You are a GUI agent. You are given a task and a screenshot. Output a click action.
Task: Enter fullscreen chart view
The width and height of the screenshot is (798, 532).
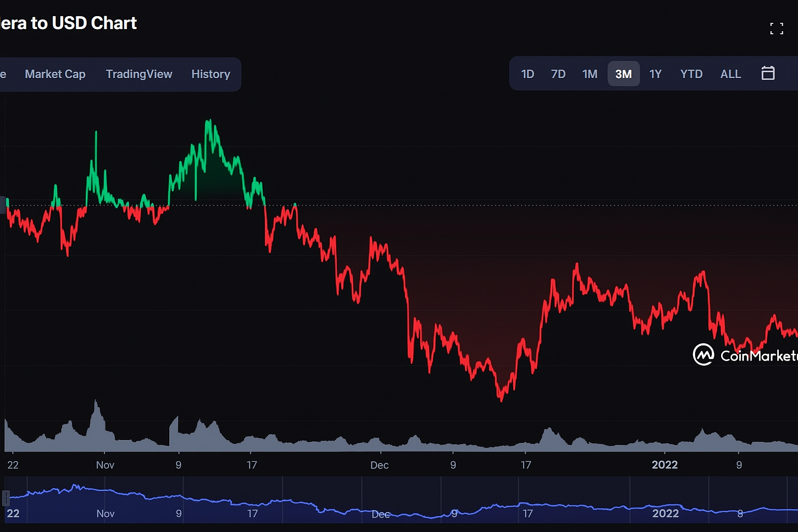[x=776, y=29]
